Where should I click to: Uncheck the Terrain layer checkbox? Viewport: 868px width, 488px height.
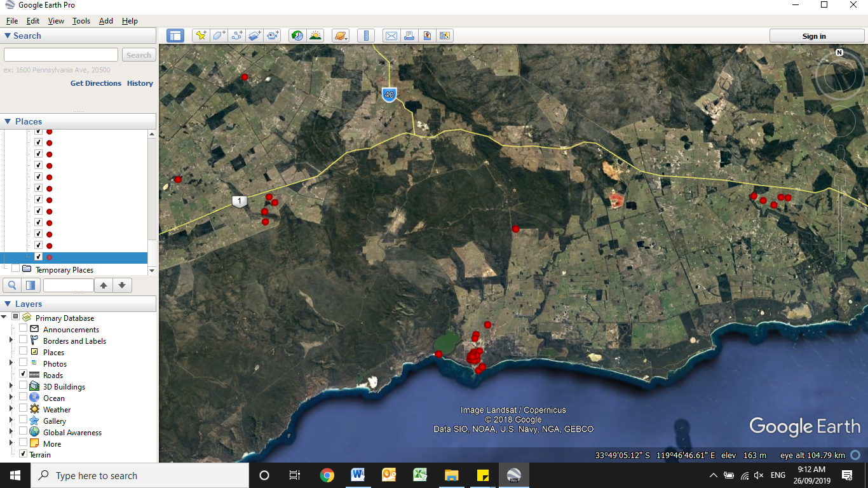click(x=24, y=454)
